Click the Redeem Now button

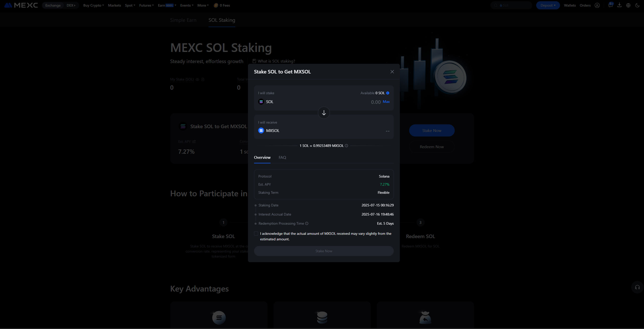pyautogui.click(x=432, y=147)
